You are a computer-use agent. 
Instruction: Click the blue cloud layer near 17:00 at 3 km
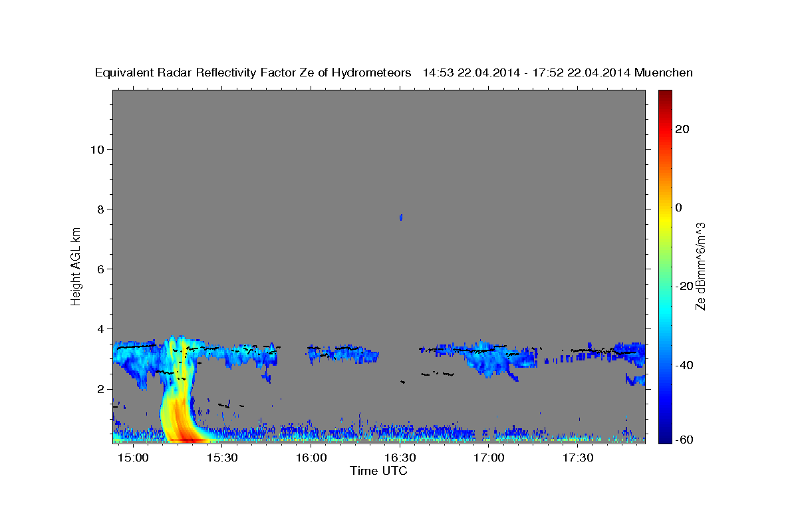[x=490, y=358]
